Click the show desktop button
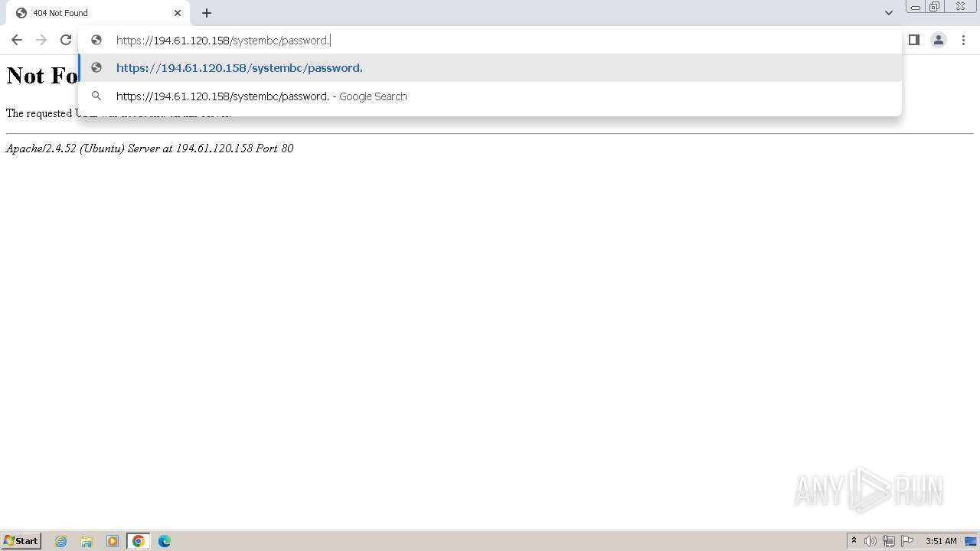The image size is (980, 551). 971,541
